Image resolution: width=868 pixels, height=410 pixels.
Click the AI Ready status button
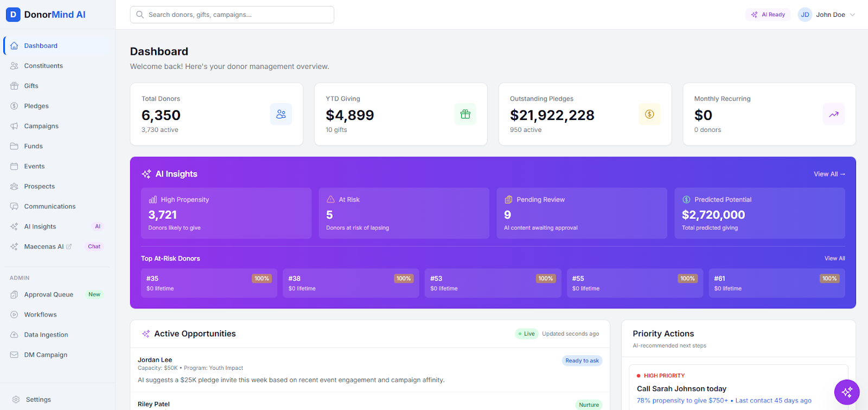click(768, 15)
